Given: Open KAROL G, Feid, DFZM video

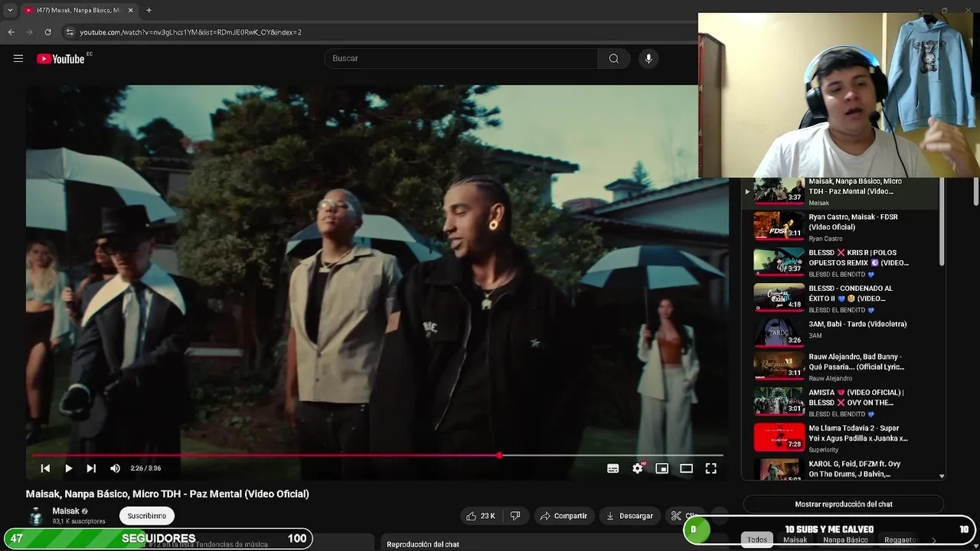Looking at the screenshot, I should 842,469.
